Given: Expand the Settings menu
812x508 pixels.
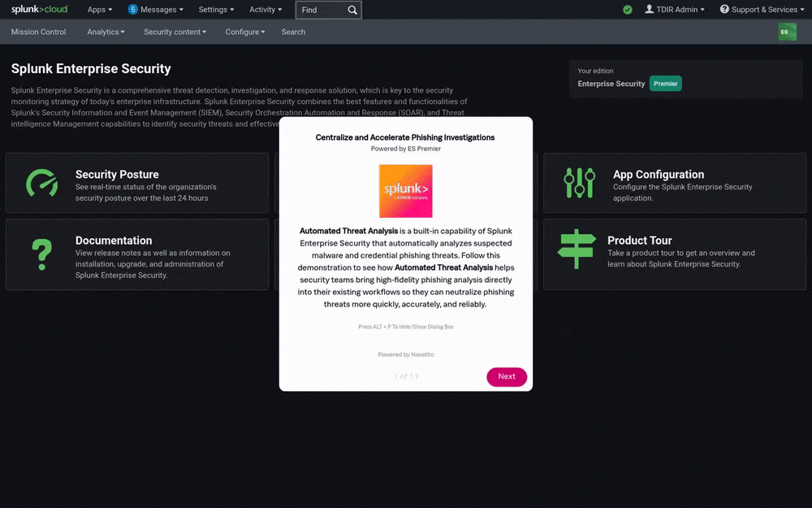Looking at the screenshot, I should [x=216, y=10].
